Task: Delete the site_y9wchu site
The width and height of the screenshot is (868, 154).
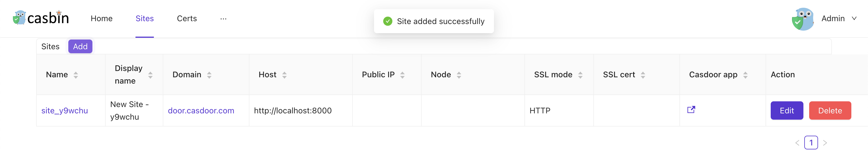Action: coord(830,110)
